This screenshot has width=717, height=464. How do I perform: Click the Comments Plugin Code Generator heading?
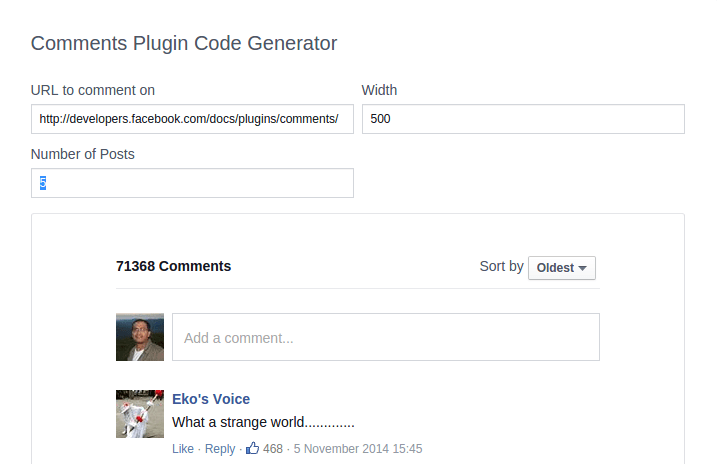coord(184,43)
